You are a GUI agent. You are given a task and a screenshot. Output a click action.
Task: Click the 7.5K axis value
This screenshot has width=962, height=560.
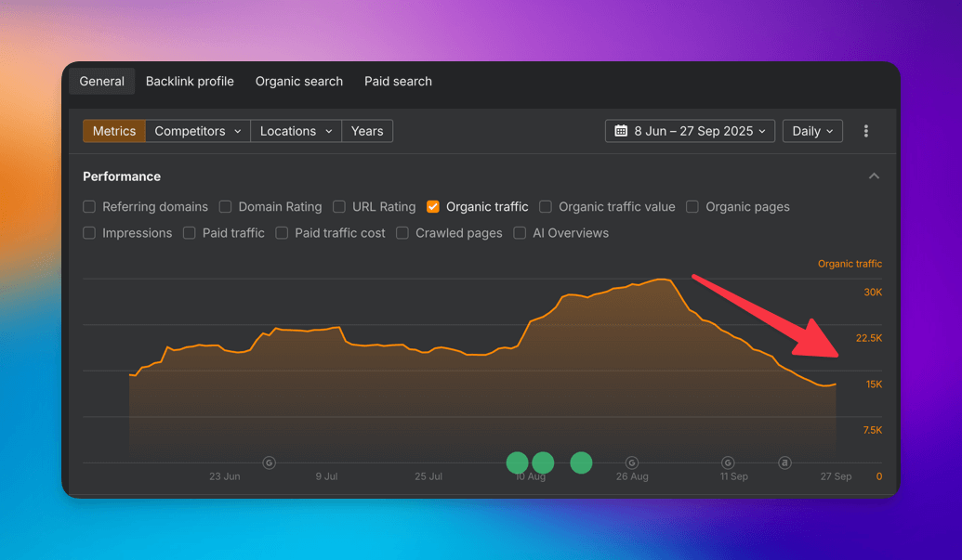coord(873,431)
